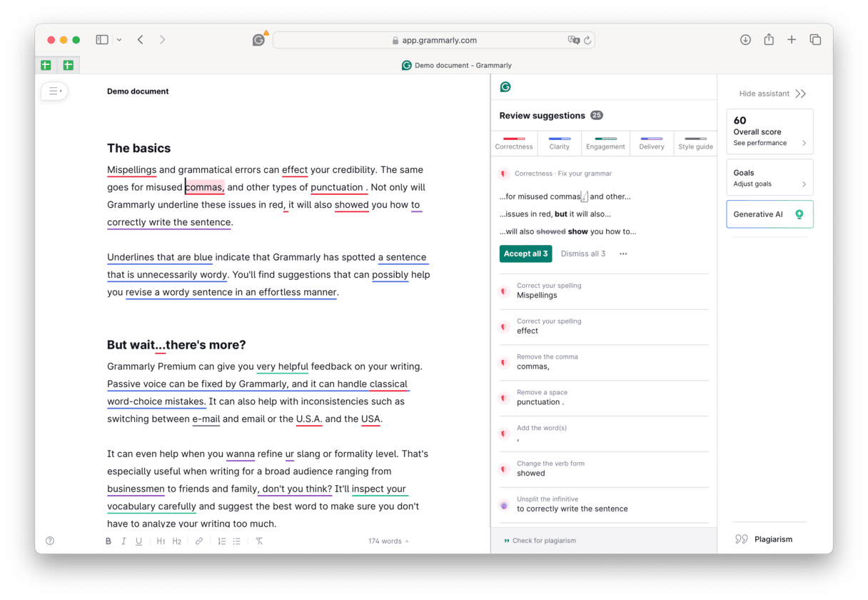Open the three-dots more options menu
The height and width of the screenshot is (600, 868).
623,254
